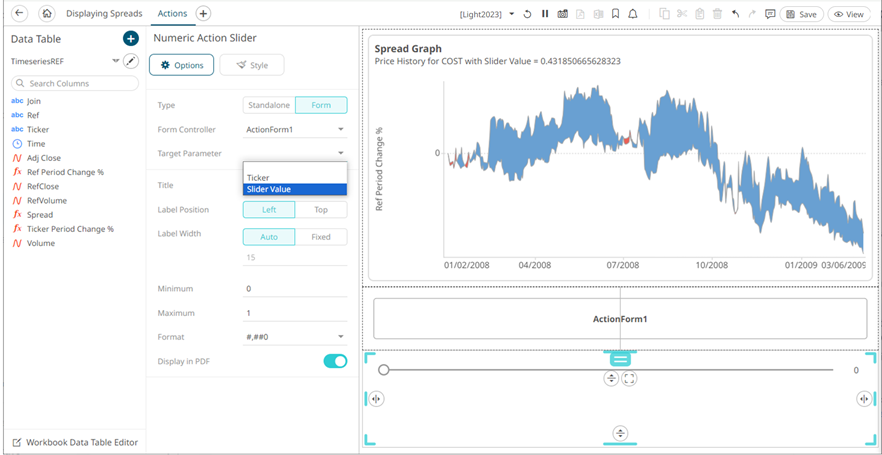
Task: Open Form Controller ActionForm1 dropdown
Action: [295, 129]
